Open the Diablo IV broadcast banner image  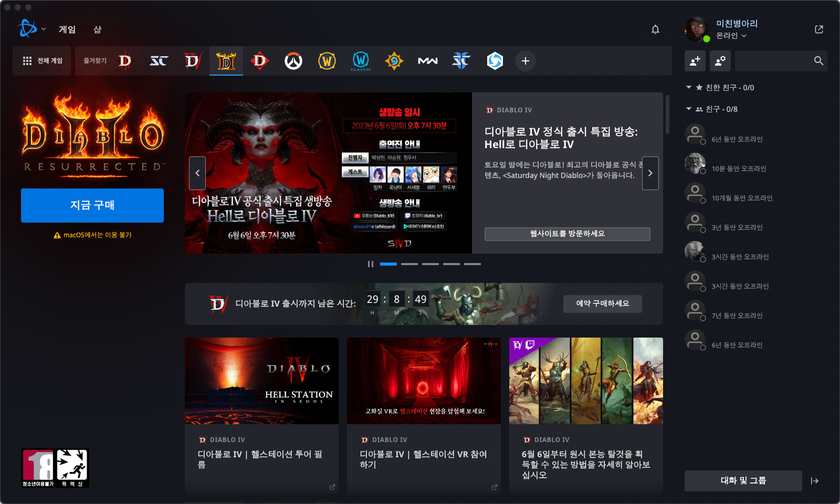328,173
